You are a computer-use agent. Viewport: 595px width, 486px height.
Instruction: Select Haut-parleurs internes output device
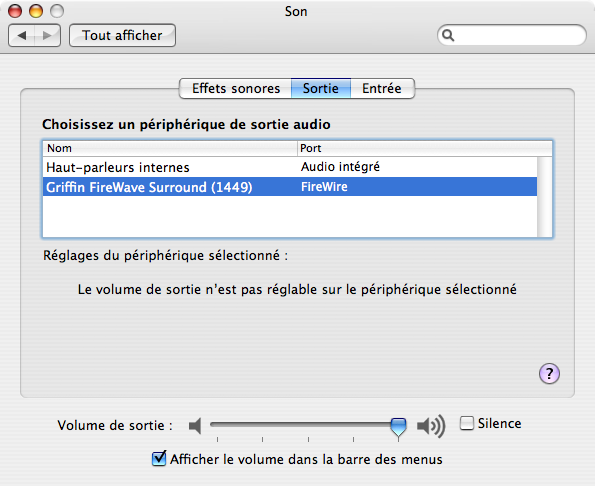[290, 167]
